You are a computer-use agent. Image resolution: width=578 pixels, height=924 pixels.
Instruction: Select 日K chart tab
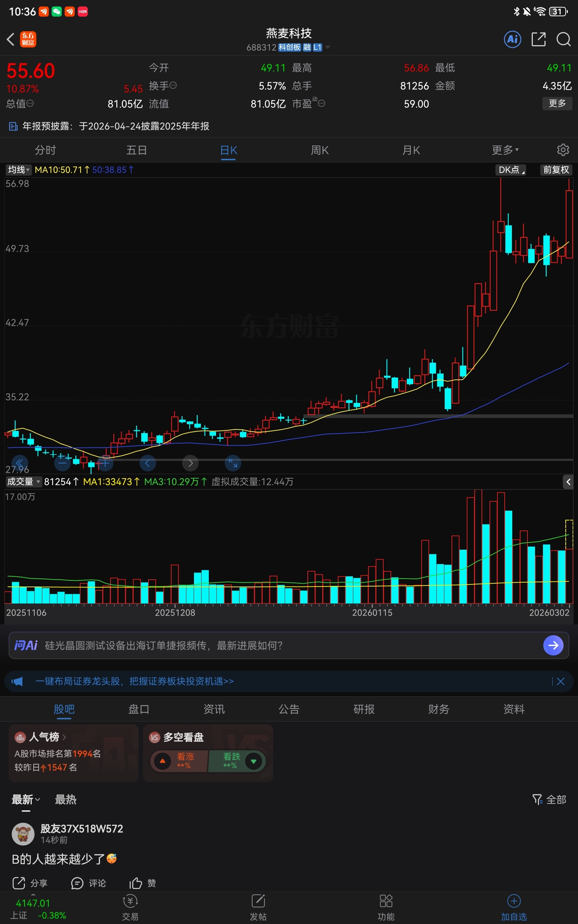229,150
